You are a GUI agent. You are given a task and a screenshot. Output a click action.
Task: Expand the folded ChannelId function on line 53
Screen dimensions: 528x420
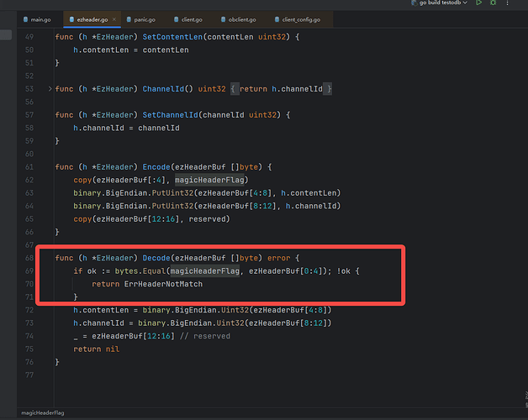pyautogui.click(x=50, y=89)
